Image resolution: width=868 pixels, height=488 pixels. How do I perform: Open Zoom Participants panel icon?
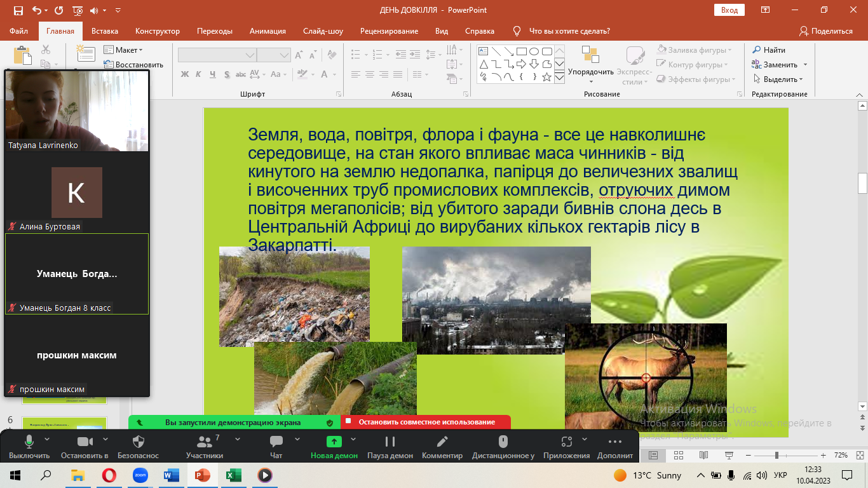[x=205, y=442]
